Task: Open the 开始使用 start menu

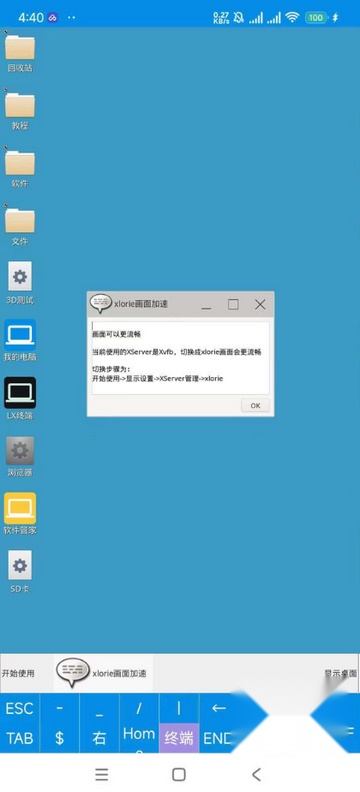Action: pyautogui.click(x=18, y=673)
